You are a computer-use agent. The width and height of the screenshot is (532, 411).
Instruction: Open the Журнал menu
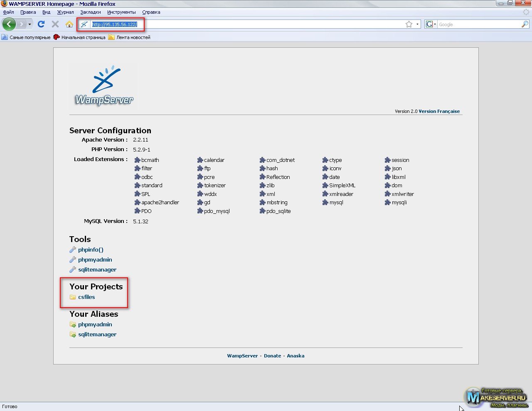tap(65, 12)
